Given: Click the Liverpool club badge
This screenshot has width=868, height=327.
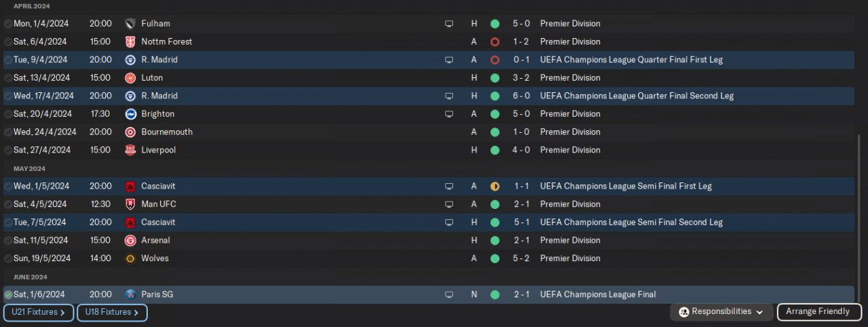Looking at the screenshot, I should (130, 150).
